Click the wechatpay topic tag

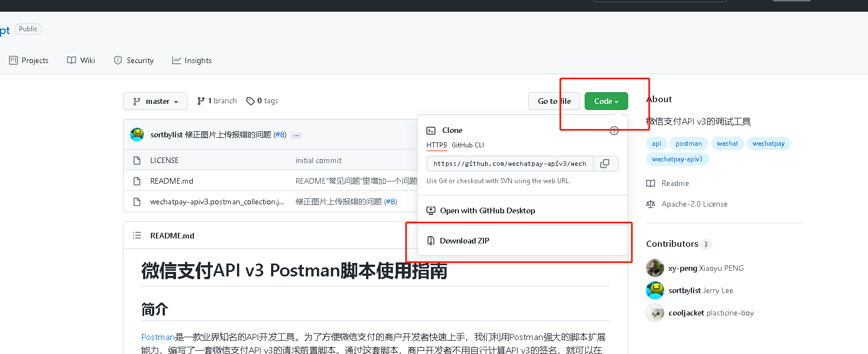click(769, 143)
